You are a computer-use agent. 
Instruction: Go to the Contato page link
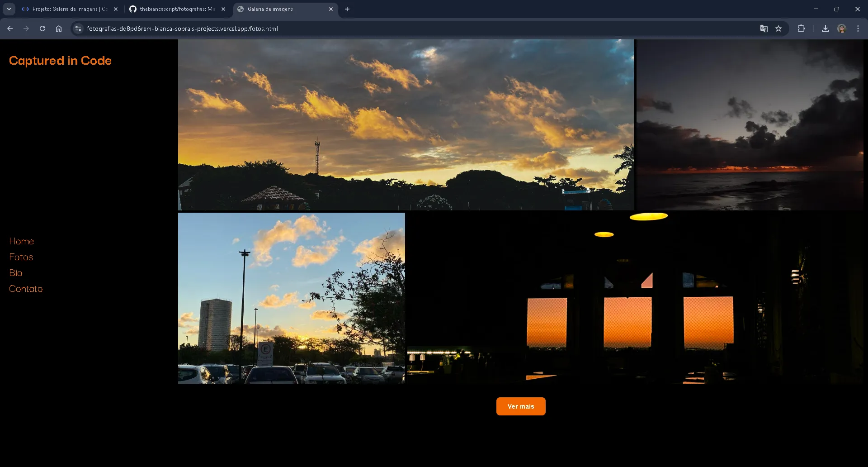point(26,289)
